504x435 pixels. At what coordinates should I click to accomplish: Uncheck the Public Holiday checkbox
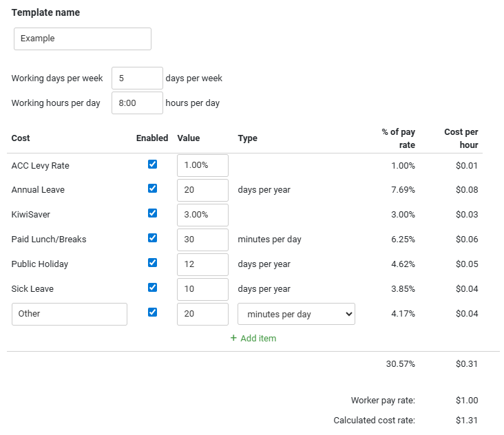(152, 263)
